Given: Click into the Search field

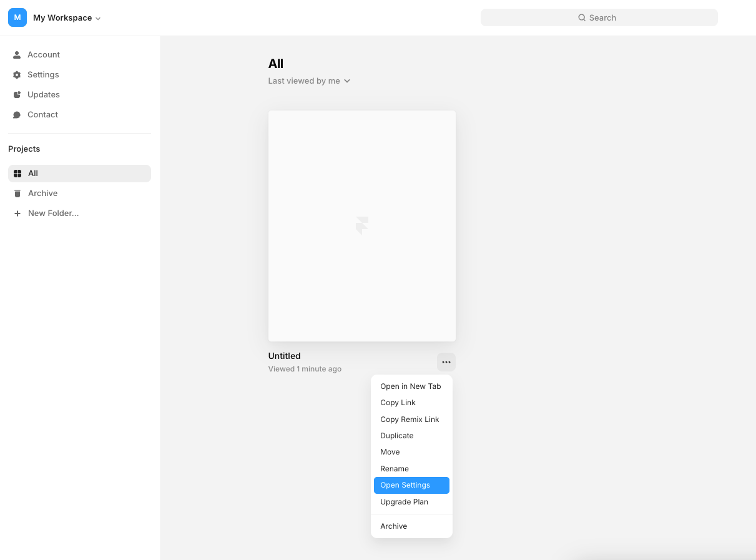Looking at the screenshot, I should click(599, 17).
